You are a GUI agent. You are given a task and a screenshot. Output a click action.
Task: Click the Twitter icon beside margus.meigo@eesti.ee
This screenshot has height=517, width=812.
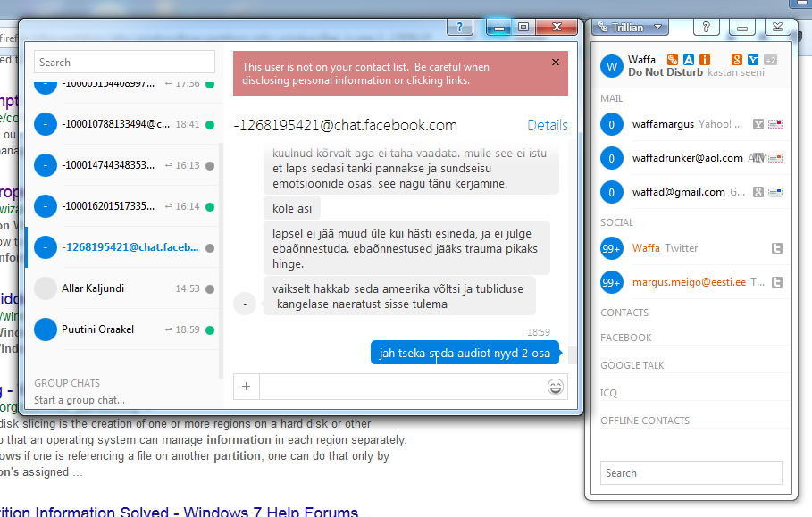click(x=777, y=282)
